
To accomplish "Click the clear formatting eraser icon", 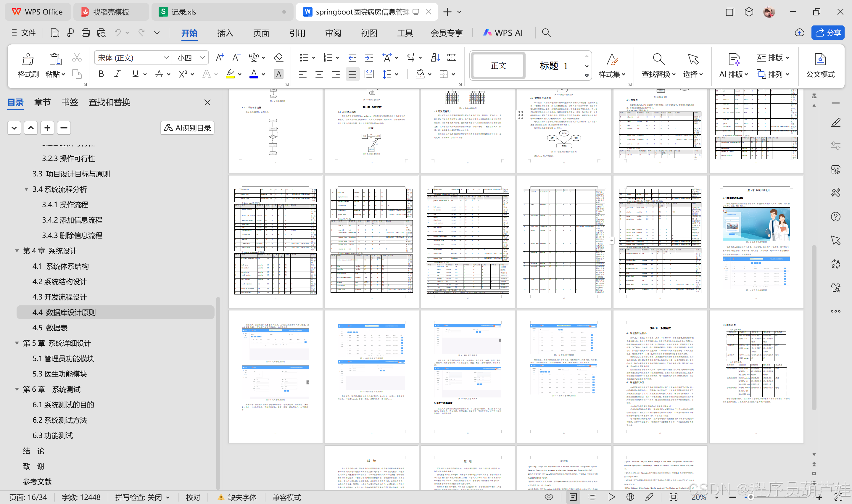I will (x=278, y=57).
